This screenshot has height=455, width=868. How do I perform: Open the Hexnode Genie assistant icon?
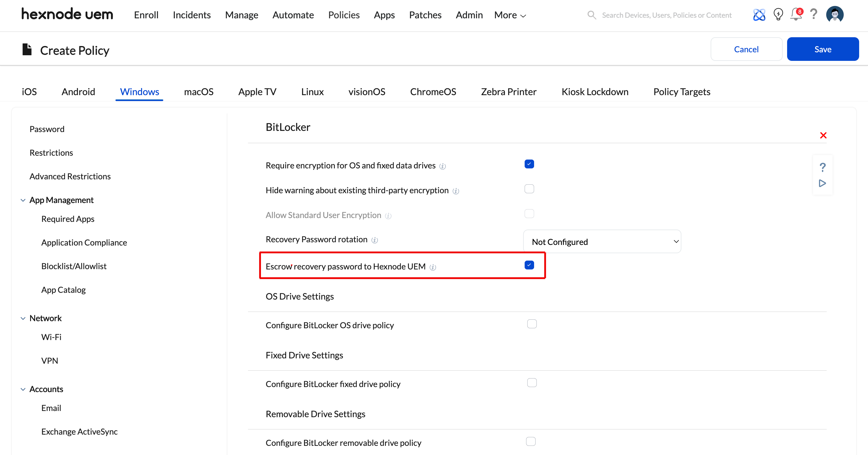[759, 14]
